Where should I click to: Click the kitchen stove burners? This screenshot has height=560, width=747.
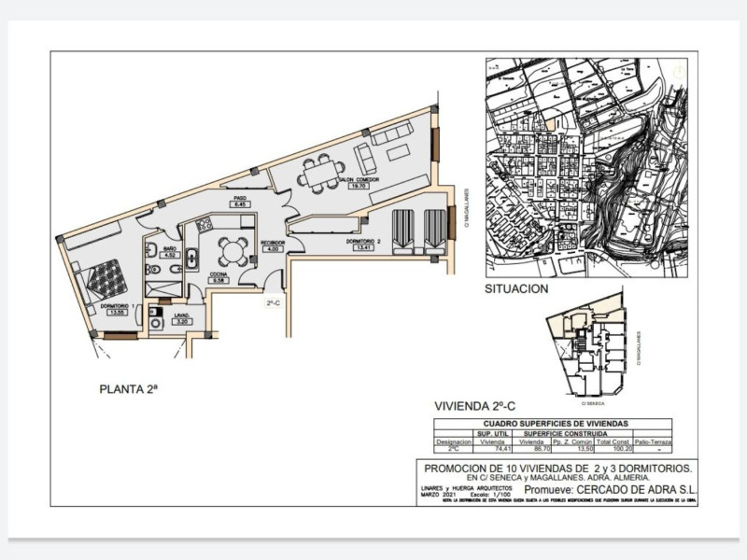(203, 226)
